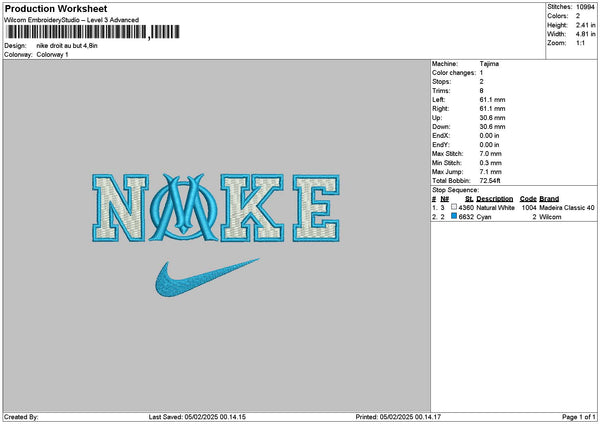This screenshot has width=600, height=424.
Task: Click the 'Up:' measurement label
Action: tap(437, 117)
